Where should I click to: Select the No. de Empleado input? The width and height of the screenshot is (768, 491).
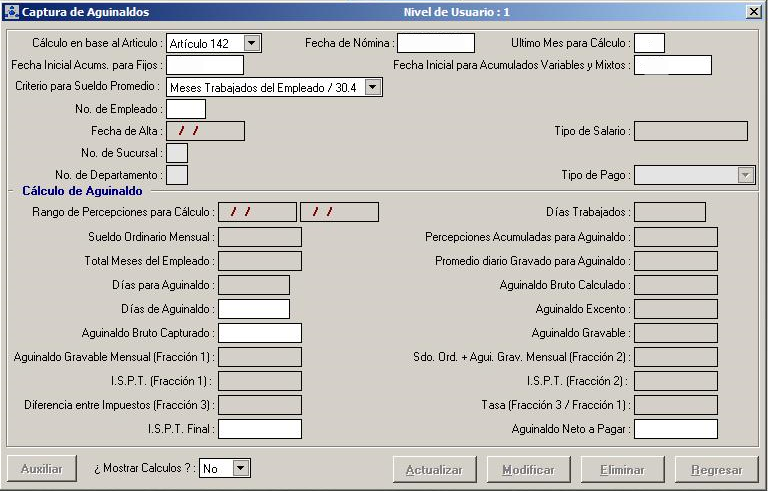186,109
